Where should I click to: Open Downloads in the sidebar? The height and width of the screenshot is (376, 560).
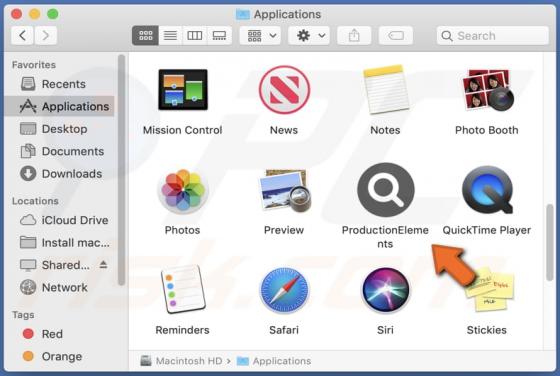coord(60,174)
